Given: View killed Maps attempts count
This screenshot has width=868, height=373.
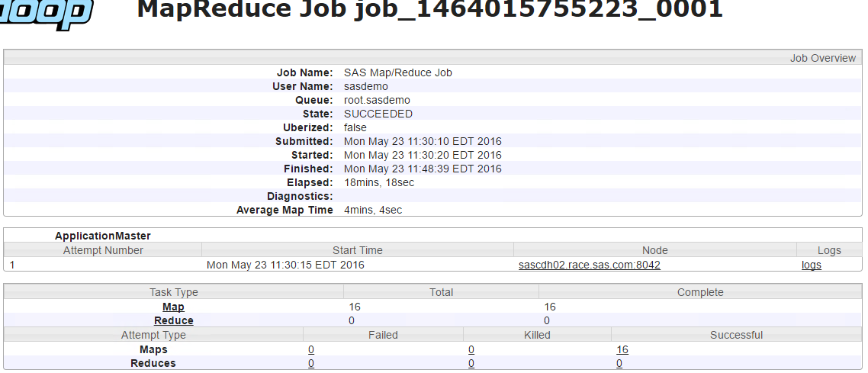Looking at the screenshot, I should (471, 349).
